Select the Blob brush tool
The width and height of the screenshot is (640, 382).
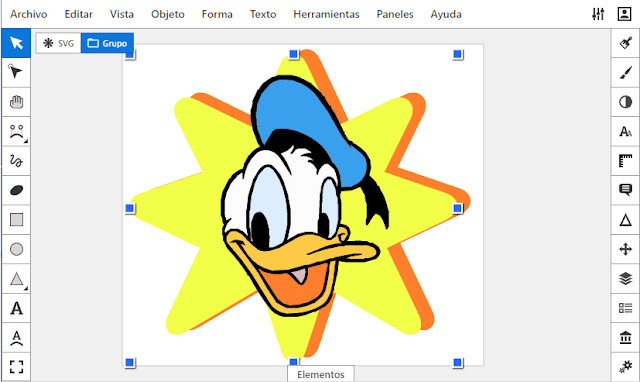[x=16, y=190]
